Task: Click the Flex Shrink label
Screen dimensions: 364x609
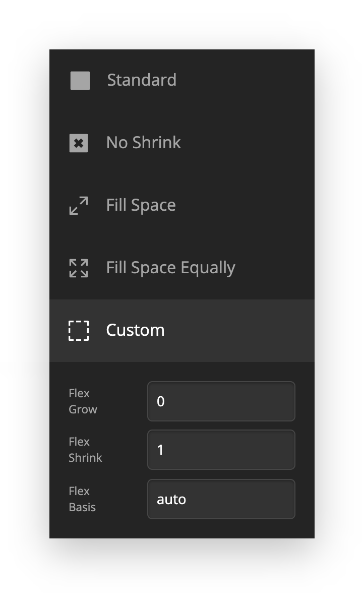Action: tap(85, 450)
